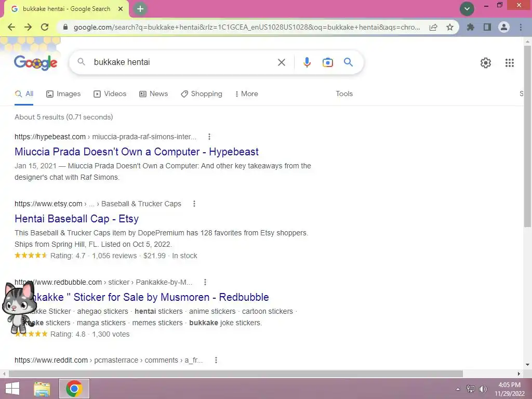Click the browser back arrow

tap(11, 27)
